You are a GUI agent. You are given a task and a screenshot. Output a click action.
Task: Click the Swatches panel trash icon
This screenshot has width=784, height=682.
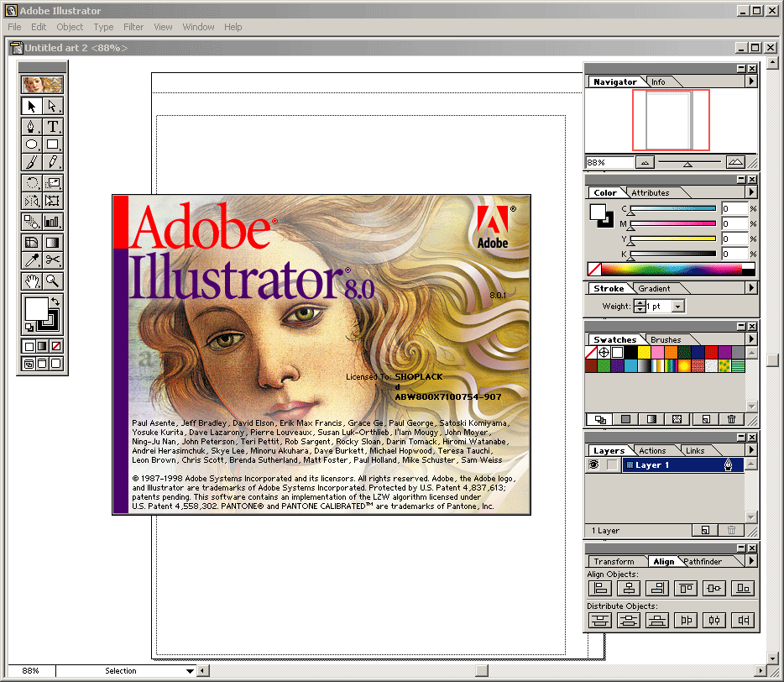(x=731, y=419)
